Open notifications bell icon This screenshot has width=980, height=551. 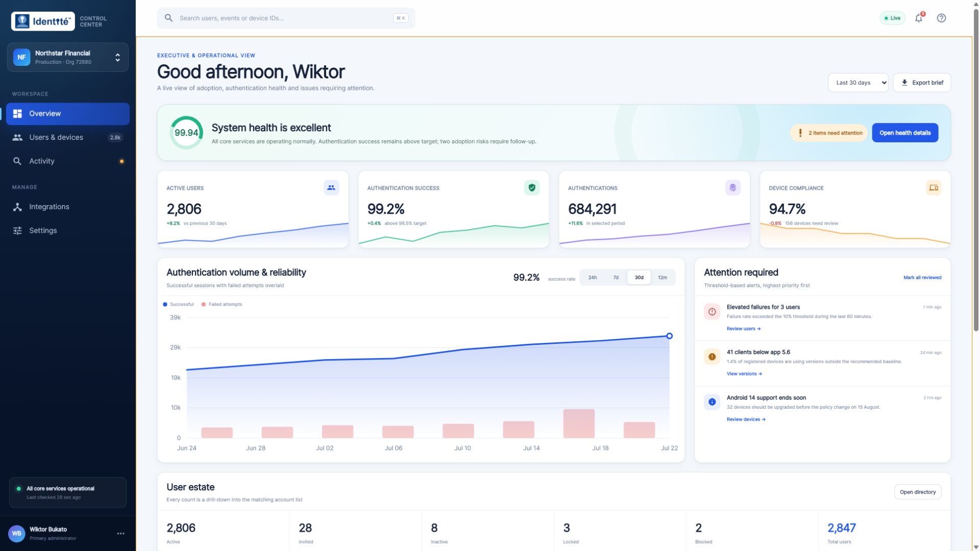[x=919, y=18]
